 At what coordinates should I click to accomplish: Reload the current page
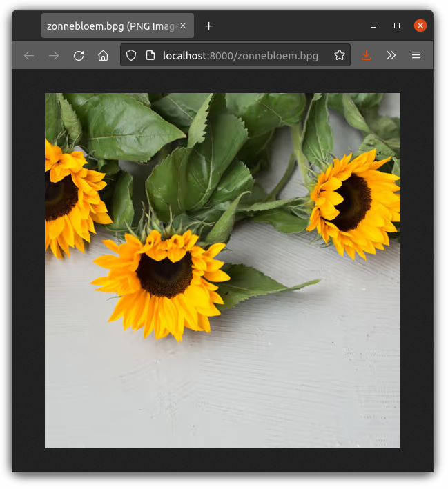click(x=79, y=55)
